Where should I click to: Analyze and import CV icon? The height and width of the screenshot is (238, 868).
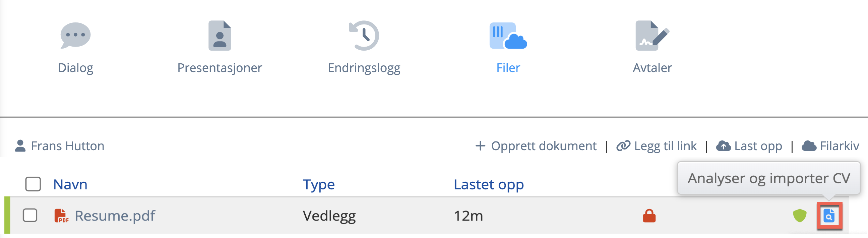pos(829,216)
